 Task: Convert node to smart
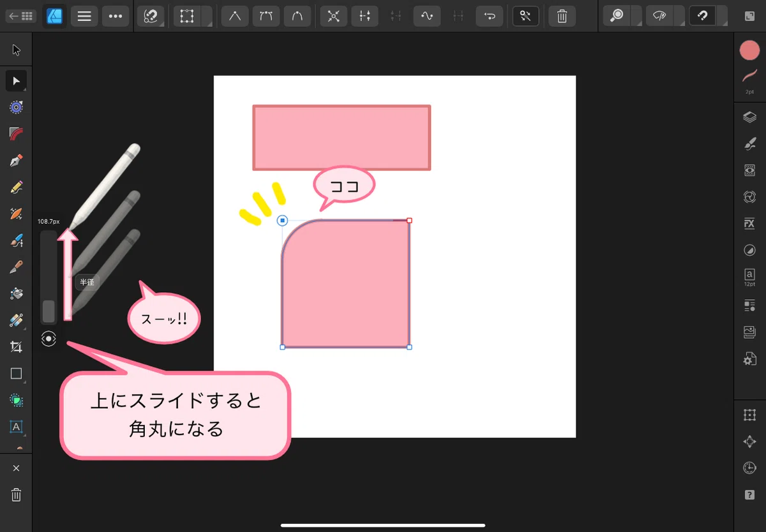coord(297,17)
